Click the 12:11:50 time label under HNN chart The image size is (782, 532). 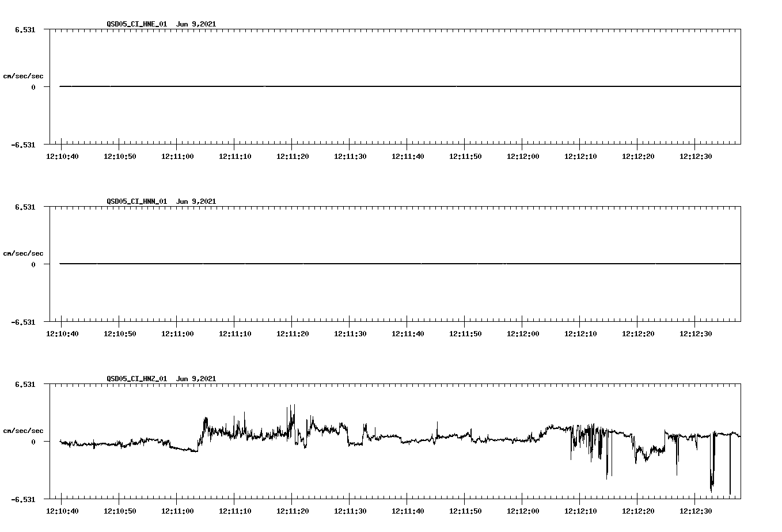(x=465, y=334)
